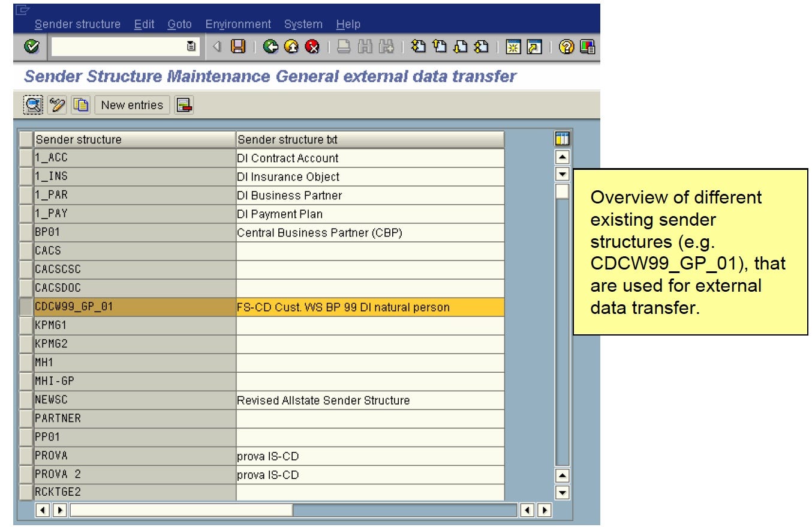
Task: Open table settings icon above scrollbar
Action: coord(562,139)
